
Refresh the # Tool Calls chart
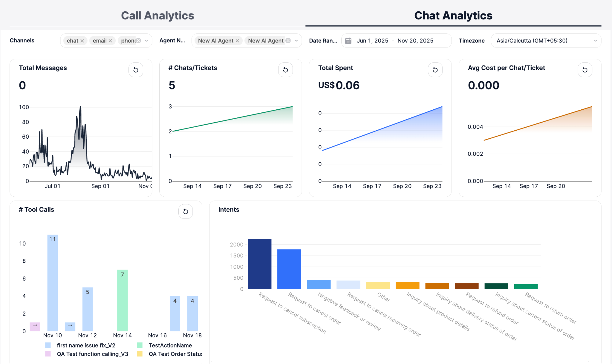click(186, 212)
